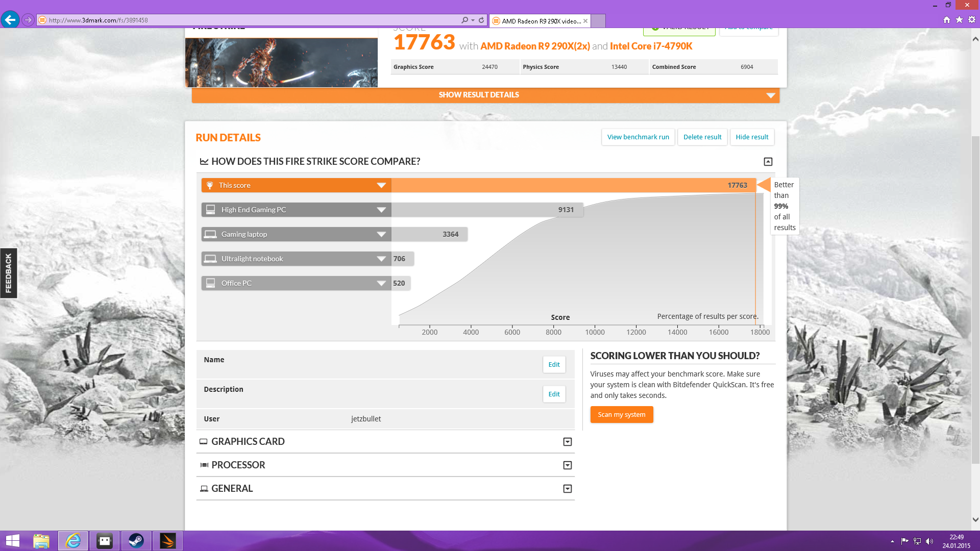The height and width of the screenshot is (551, 980).
Task: Open volume control in system tray
Action: click(929, 541)
